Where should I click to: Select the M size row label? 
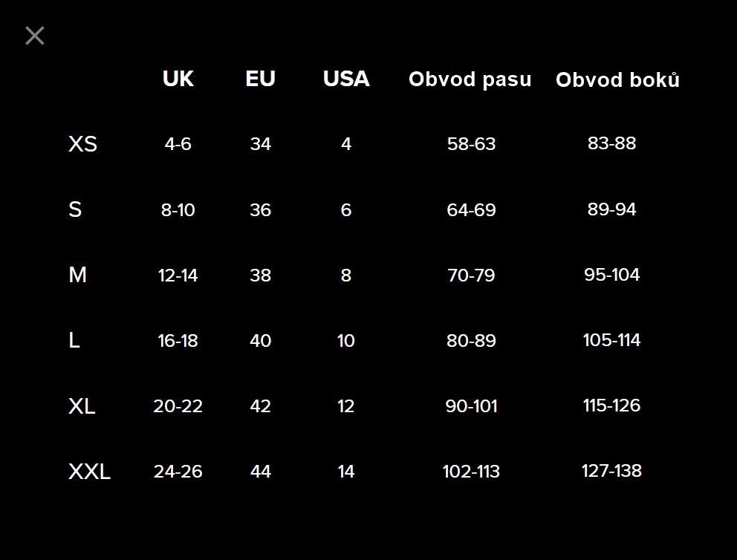tap(78, 275)
